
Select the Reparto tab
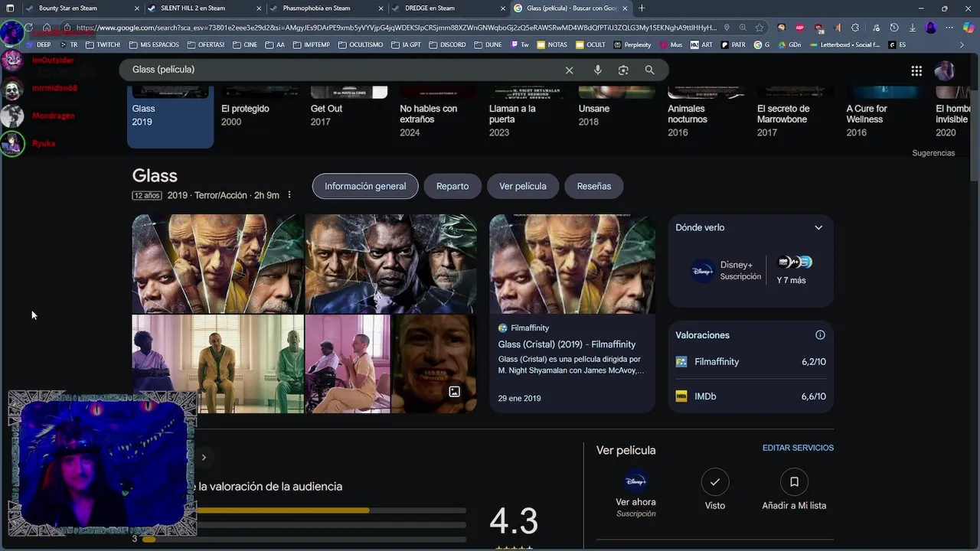tap(452, 186)
